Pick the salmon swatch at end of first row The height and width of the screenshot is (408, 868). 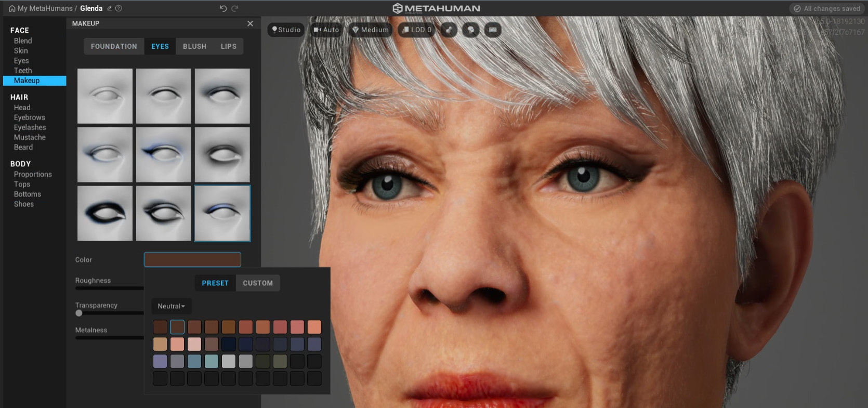point(314,327)
